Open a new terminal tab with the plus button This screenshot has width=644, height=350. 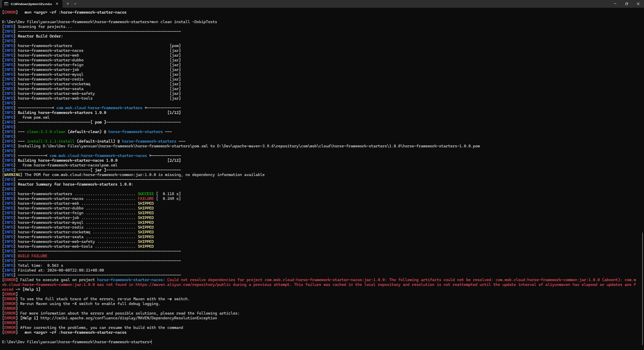point(68,4)
